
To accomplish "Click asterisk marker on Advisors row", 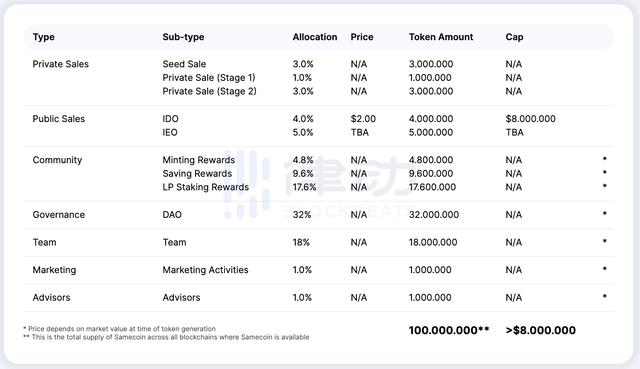I will tap(604, 296).
